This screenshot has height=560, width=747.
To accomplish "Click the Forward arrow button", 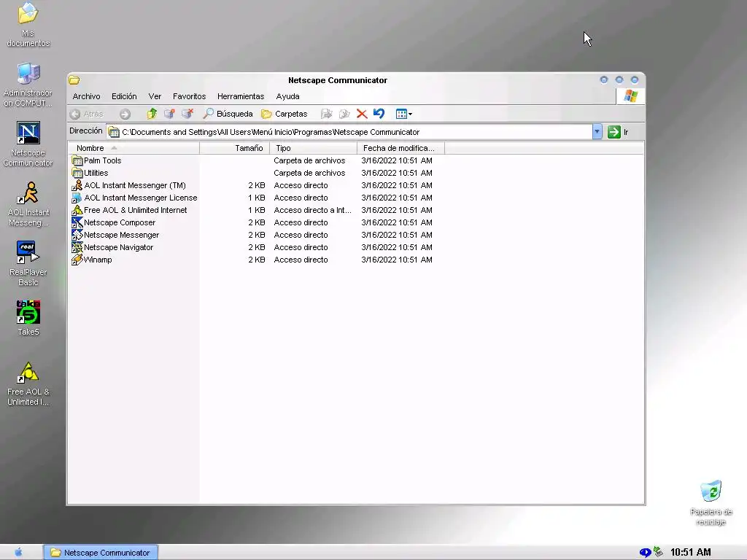I will (125, 114).
